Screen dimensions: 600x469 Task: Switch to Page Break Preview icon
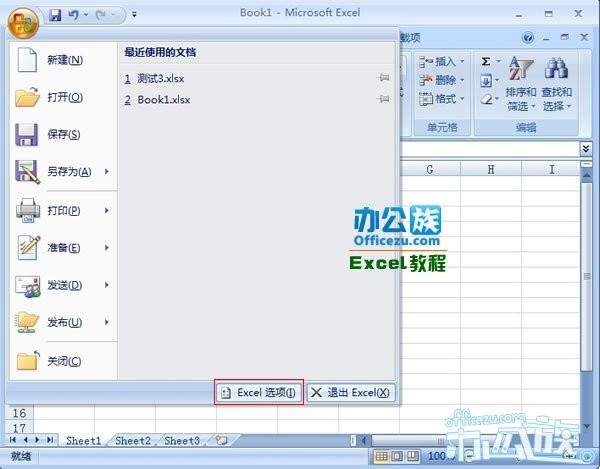pos(412,456)
